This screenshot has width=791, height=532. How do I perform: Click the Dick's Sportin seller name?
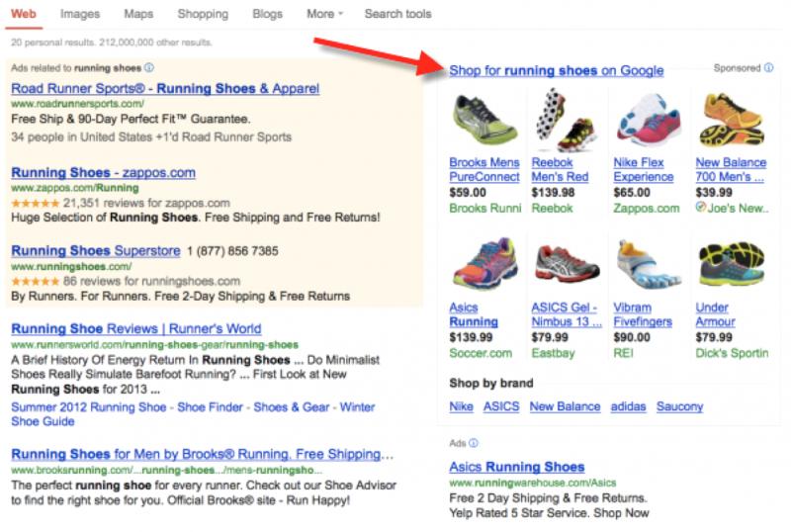click(x=732, y=353)
